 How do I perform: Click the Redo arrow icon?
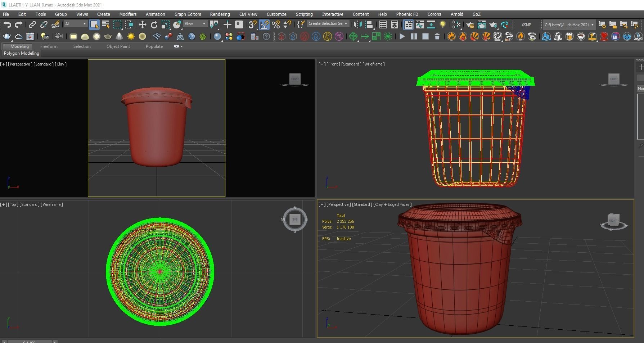click(19, 24)
